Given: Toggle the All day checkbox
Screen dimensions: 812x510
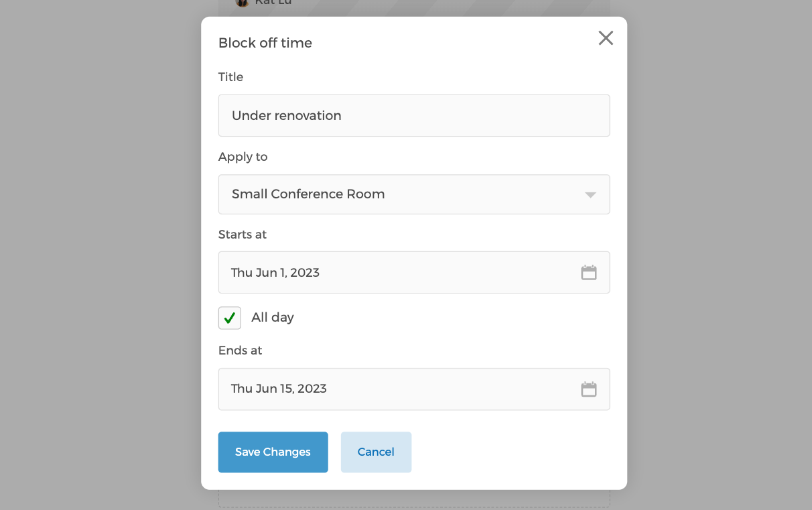Looking at the screenshot, I should point(230,318).
